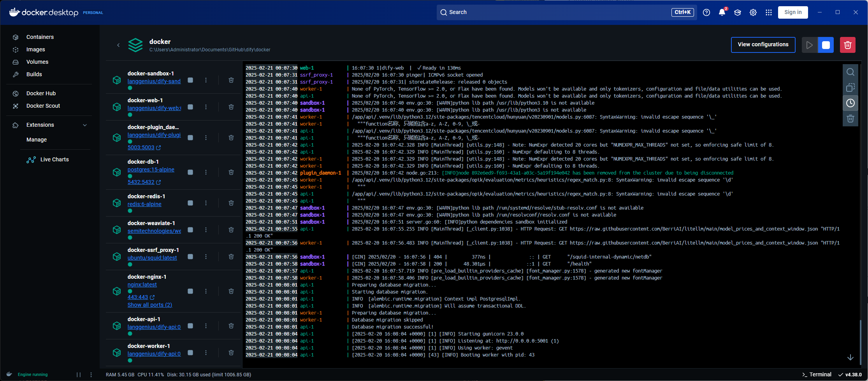The height and width of the screenshot is (381, 868).
Task: Stop the docker compose stack
Action: coord(826,45)
